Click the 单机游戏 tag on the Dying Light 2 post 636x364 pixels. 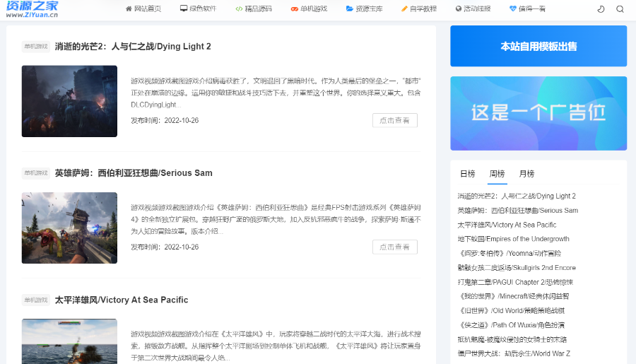pyautogui.click(x=36, y=46)
